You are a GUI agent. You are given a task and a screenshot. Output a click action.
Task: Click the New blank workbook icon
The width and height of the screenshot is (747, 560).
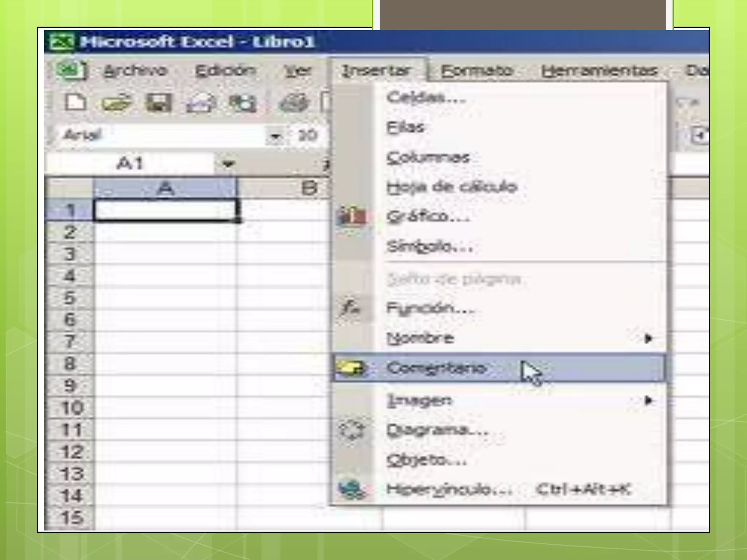click(x=76, y=103)
